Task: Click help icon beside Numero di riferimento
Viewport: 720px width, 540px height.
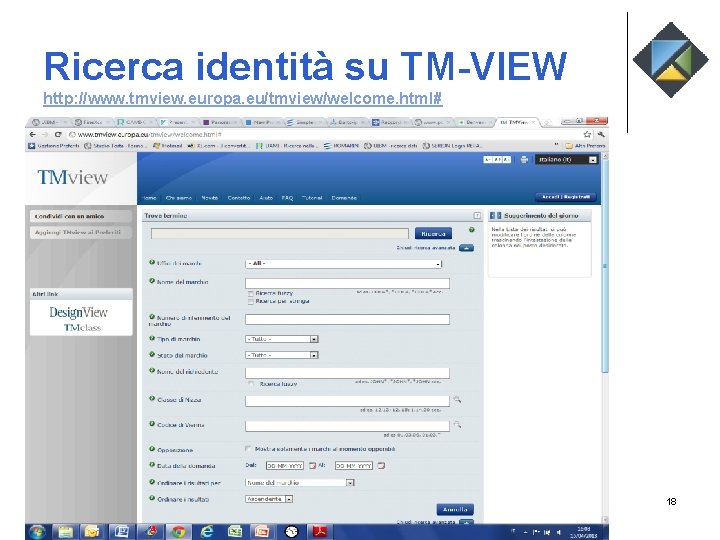Action: pyautogui.click(x=152, y=317)
